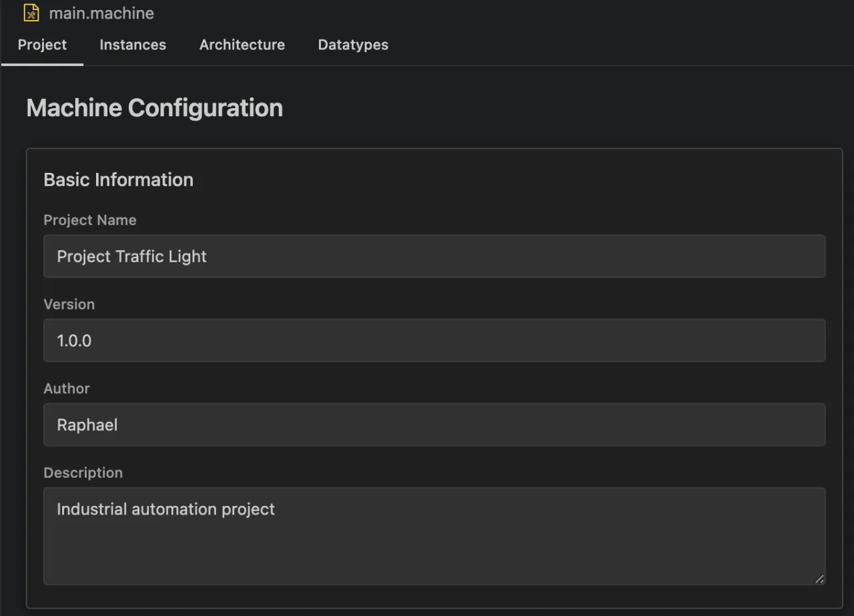Open the Architecture tab
The image size is (854, 616).
point(242,45)
